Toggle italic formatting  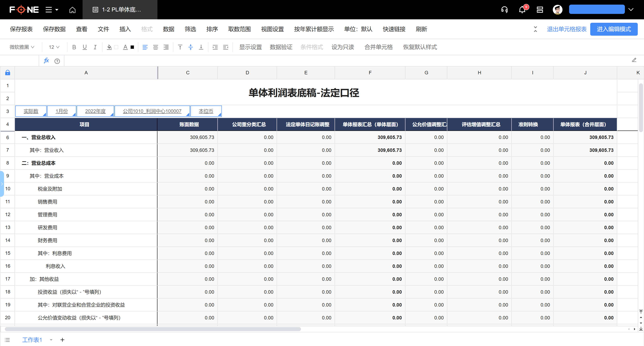[x=95, y=47]
